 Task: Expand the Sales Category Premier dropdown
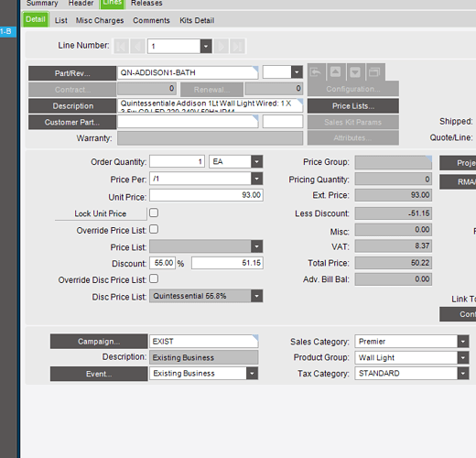(463, 342)
